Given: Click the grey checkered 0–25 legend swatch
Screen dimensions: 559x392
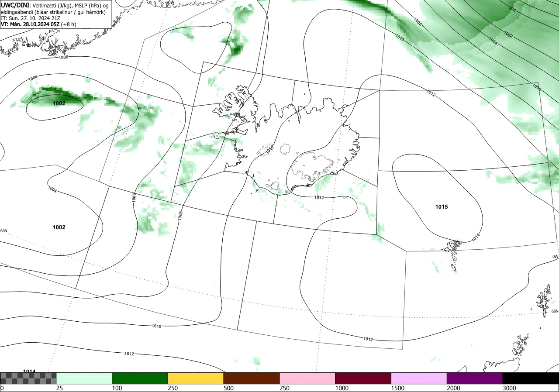Looking at the screenshot, I should pyautogui.click(x=28, y=378).
